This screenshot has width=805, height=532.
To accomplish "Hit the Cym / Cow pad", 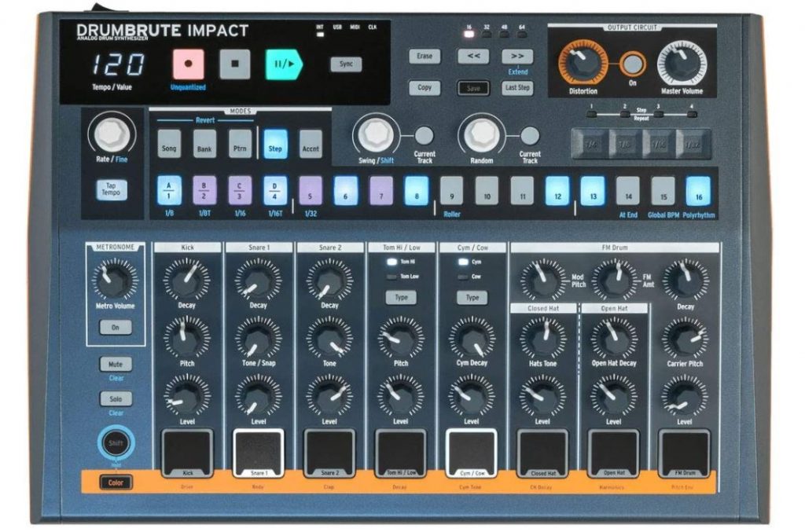I will tap(472, 454).
